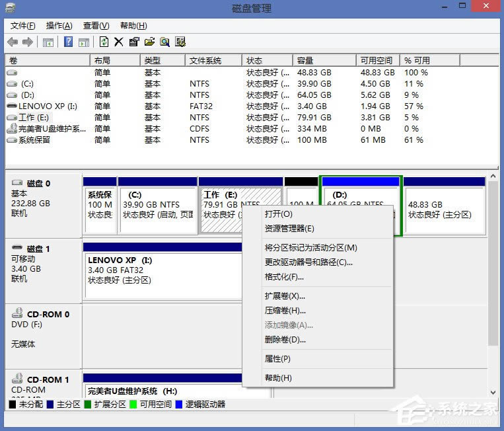Click the Delete X icon in the toolbar
The height and width of the screenshot is (431, 504).
pos(119,42)
